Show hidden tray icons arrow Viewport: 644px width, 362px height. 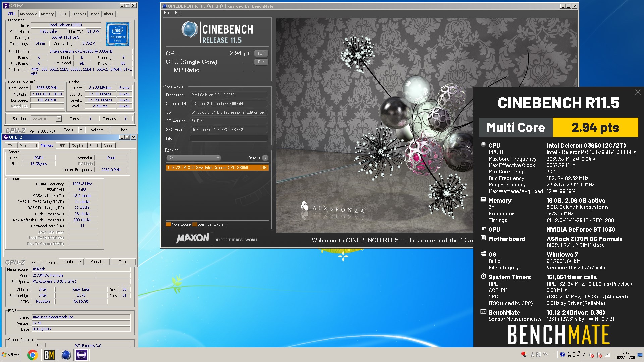584,355
